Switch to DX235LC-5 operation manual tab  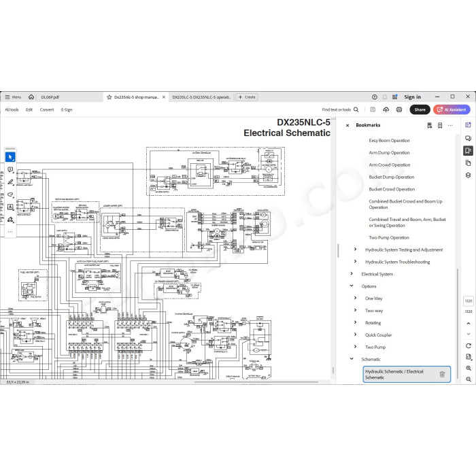click(x=201, y=97)
